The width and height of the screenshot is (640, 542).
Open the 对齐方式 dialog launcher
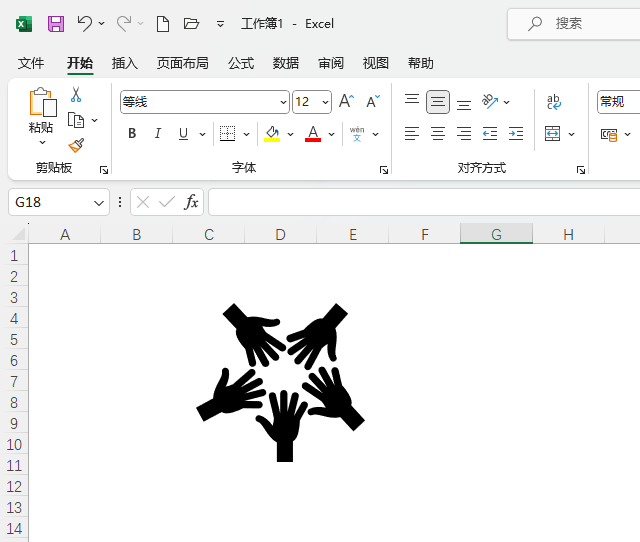tap(581, 170)
